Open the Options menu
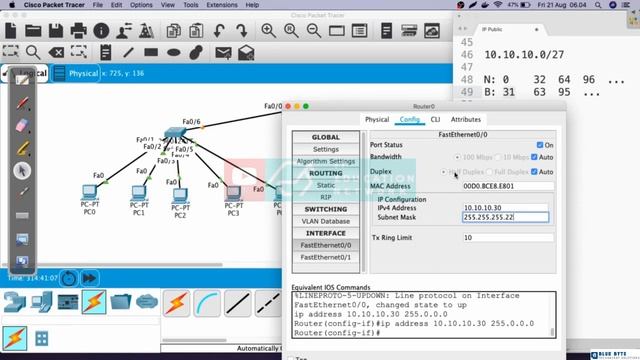This screenshot has width=640, height=360. click(x=141, y=5)
